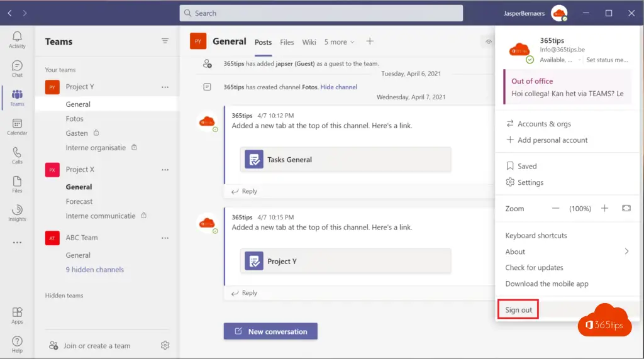Expand the 5 more tabs dropdown
Image resolution: width=644 pixels, height=359 pixels.
tap(339, 42)
